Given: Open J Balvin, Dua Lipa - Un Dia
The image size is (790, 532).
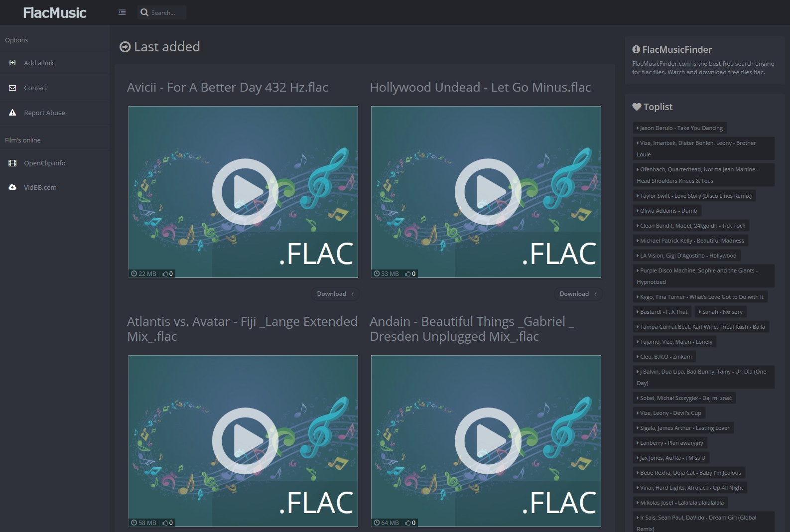Looking at the screenshot, I should tap(703, 377).
